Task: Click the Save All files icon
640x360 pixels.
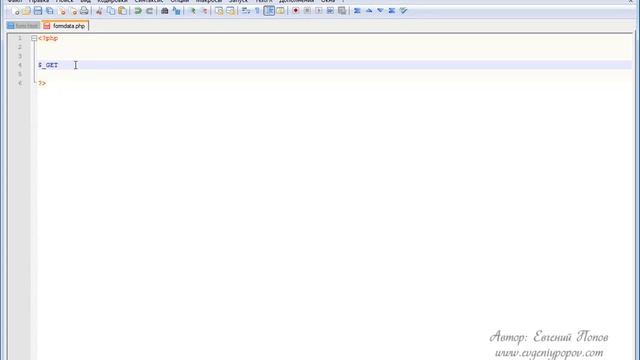Action: tap(50, 11)
